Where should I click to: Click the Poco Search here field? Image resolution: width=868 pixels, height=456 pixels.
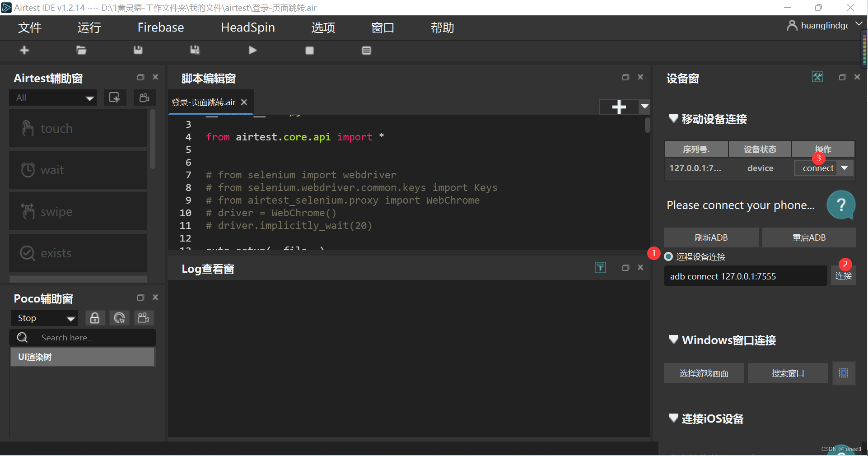[83, 337]
